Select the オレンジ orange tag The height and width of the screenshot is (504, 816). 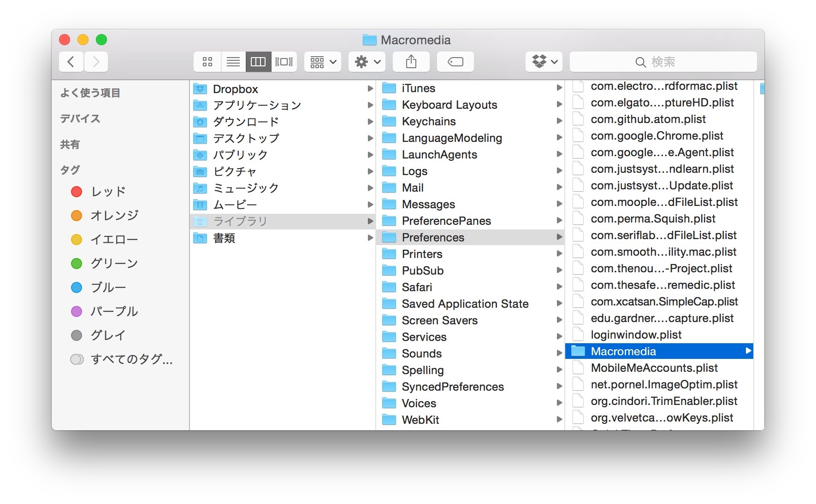[105, 216]
